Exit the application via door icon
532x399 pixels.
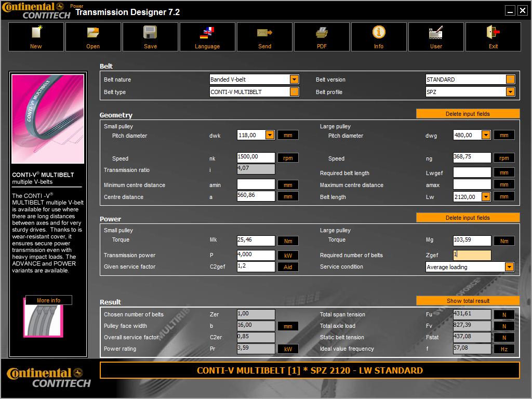494,37
